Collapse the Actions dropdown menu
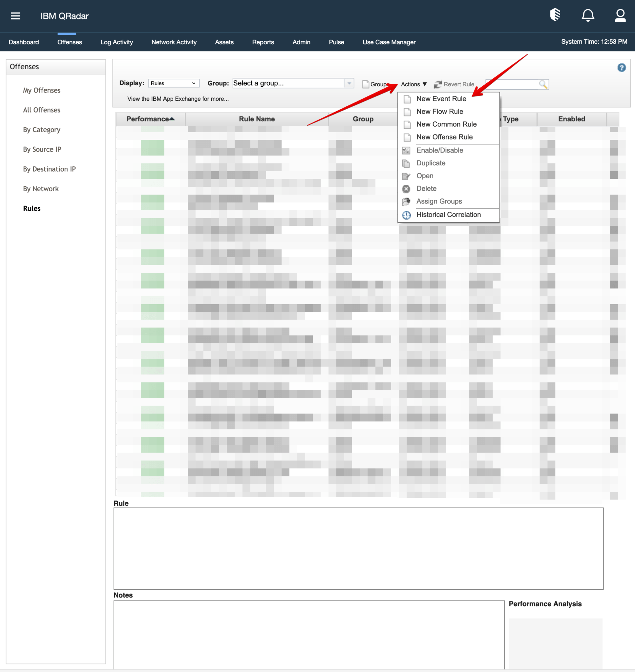This screenshot has height=672, width=635. pos(413,84)
